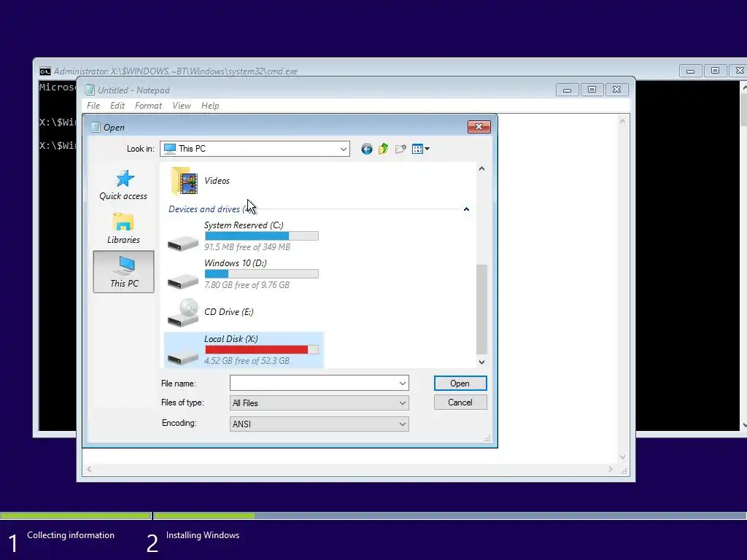Select the CD Drive (E:) icon
The image size is (747, 560).
tap(183, 312)
